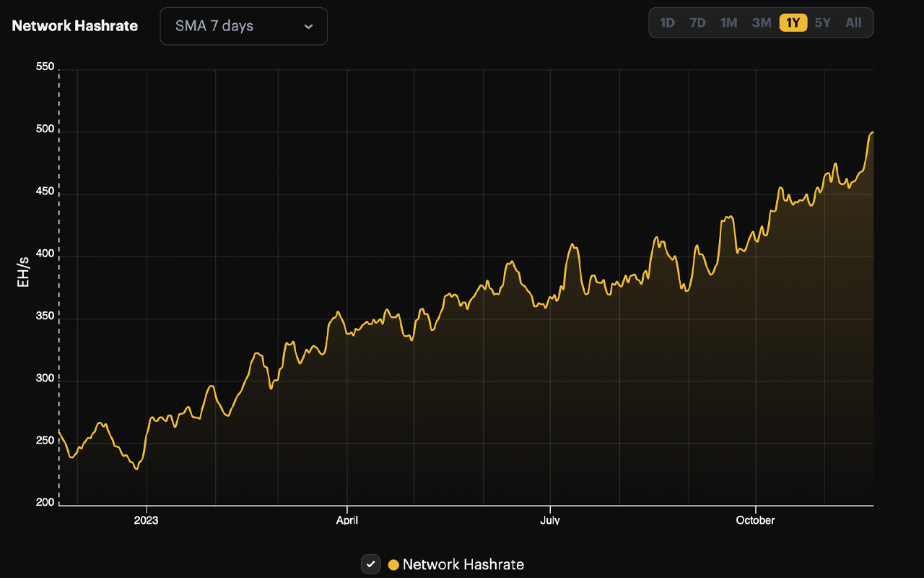The image size is (924, 578).
Task: Click the dropdown chevron arrow
Action: click(308, 26)
